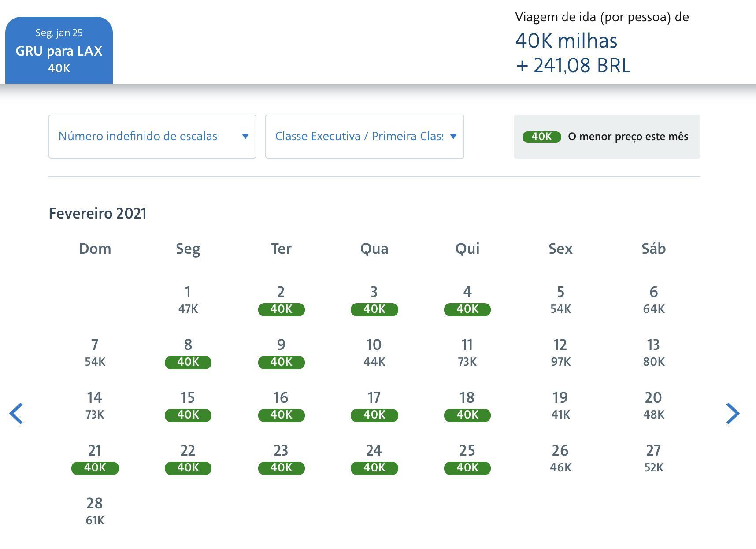Select February 3 priced 40K
The width and height of the screenshot is (756, 549).
374,300
